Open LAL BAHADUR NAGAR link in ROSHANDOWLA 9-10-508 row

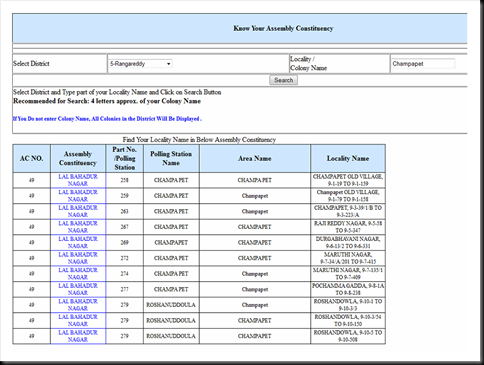[x=78, y=336]
